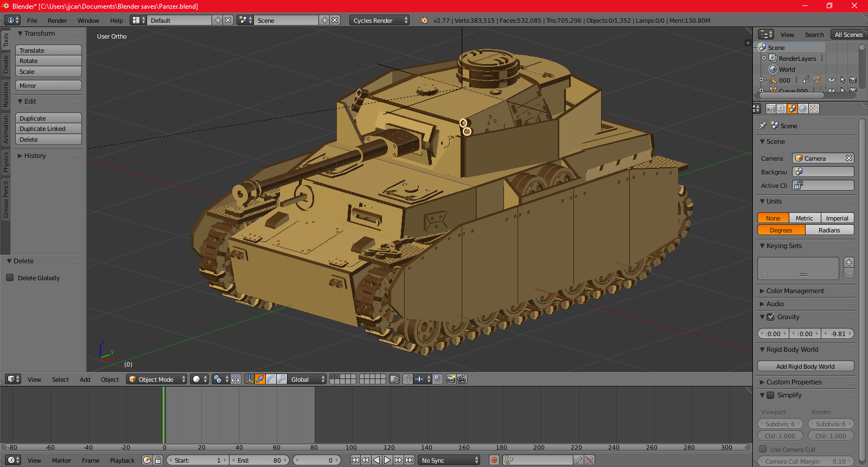Expand the RenderLayers tree item
Image resolution: width=868 pixels, height=467 pixels.
(x=764, y=58)
